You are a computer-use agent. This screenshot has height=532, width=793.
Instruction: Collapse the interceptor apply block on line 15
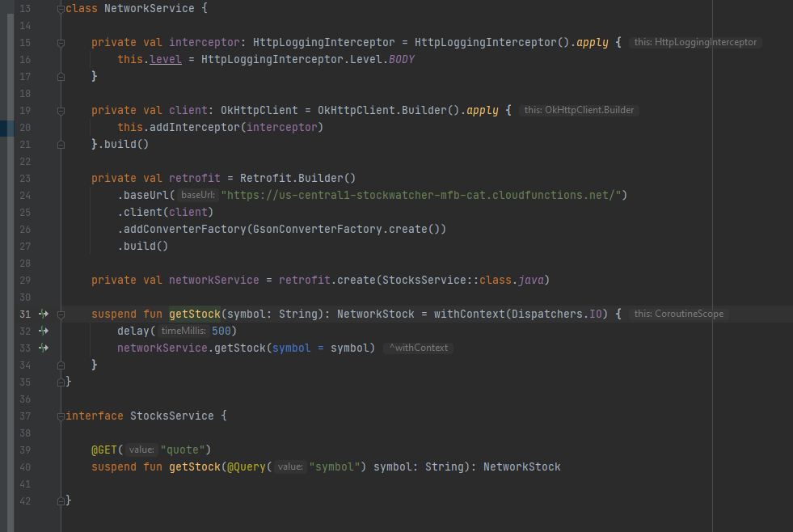(x=61, y=43)
